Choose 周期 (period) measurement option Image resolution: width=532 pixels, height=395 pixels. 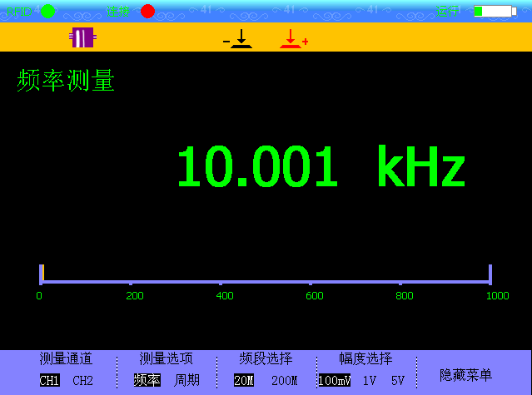tap(186, 381)
